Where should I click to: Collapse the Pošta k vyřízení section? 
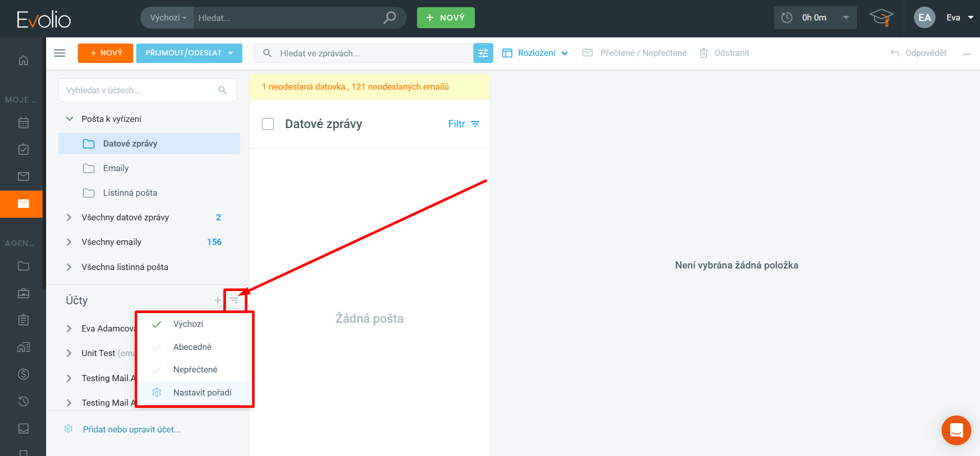click(x=69, y=119)
